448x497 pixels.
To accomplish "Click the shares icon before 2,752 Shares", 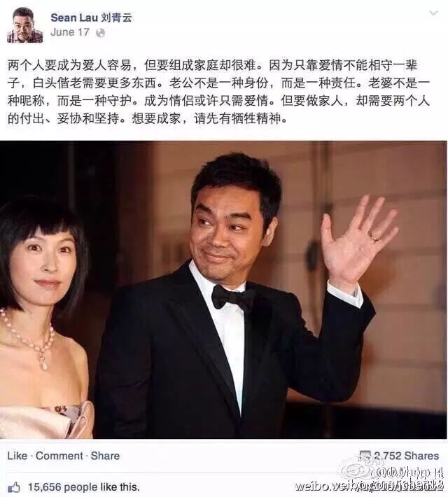I will pyautogui.click(x=365, y=456).
